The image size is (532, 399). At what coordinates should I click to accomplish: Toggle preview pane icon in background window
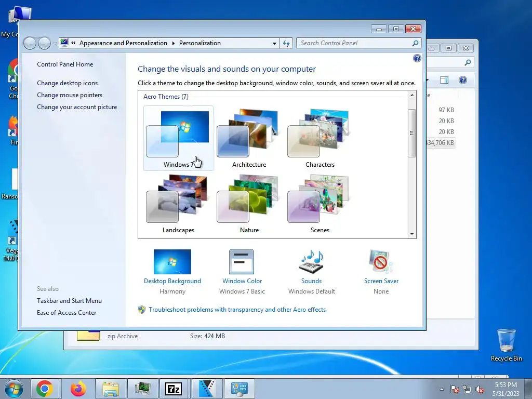444,80
